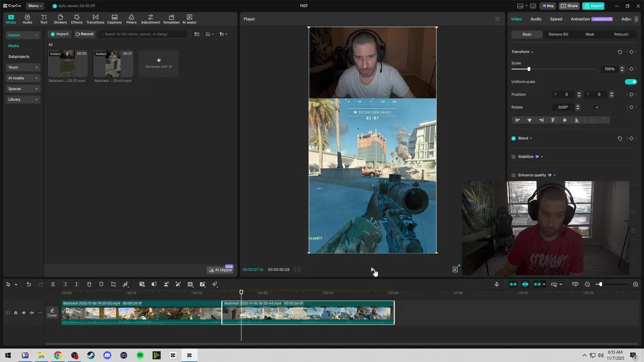The width and height of the screenshot is (644, 362).
Task: Open the Adjustment tab
Action: [x=150, y=19]
